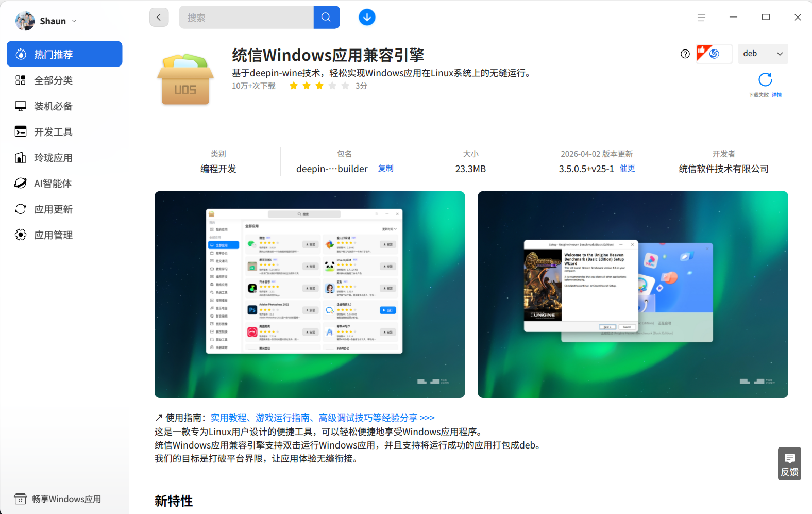
Task: Open the 实用教程、游戏运行指南 guide link
Action: point(323,418)
